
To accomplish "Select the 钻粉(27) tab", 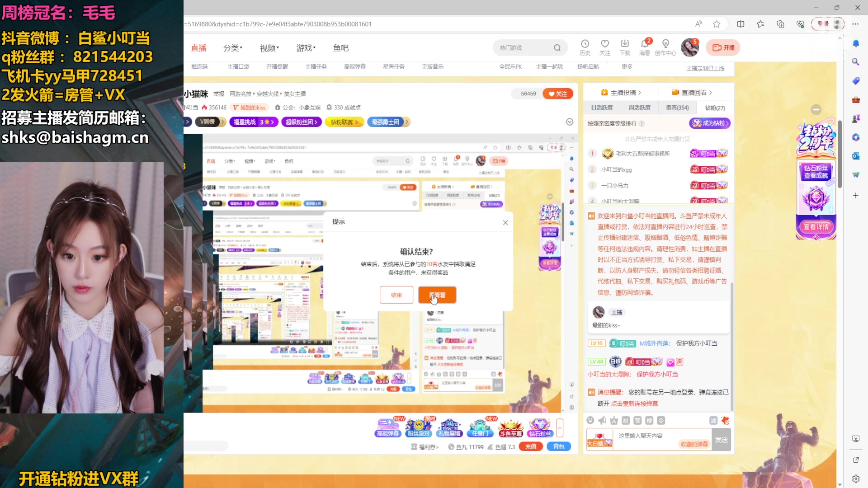I will tap(715, 108).
